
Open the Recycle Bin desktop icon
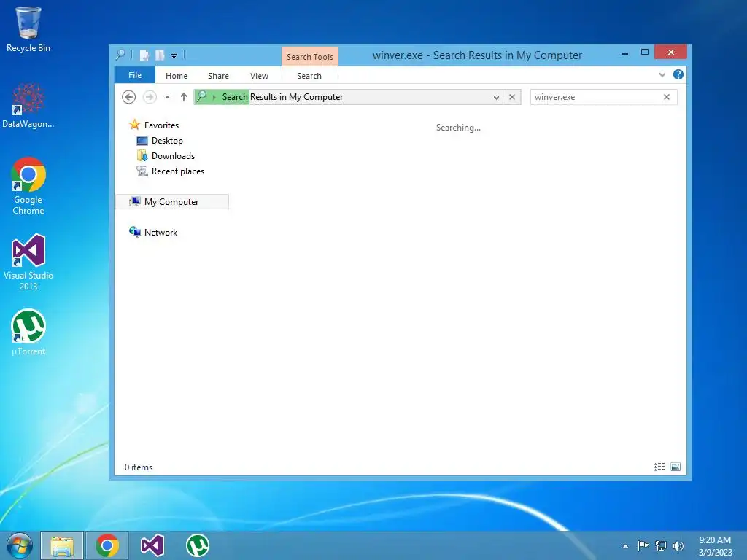click(x=28, y=29)
